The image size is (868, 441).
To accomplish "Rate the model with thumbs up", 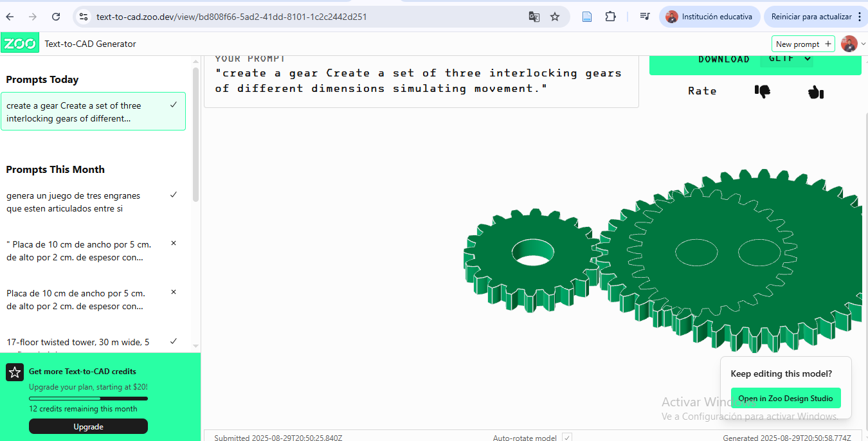I will pyautogui.click(x=815, y=92).
